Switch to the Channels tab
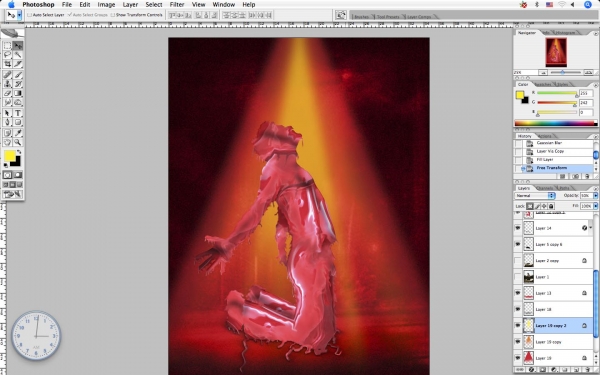Image resolution: width=600 pixels, height=375 pixels. (x=544, y=188)
